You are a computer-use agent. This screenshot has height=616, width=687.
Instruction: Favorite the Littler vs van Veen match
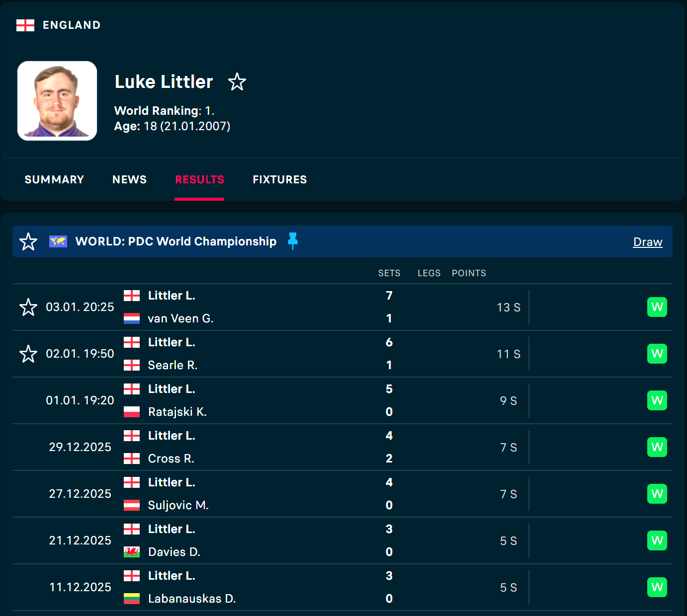28,307
